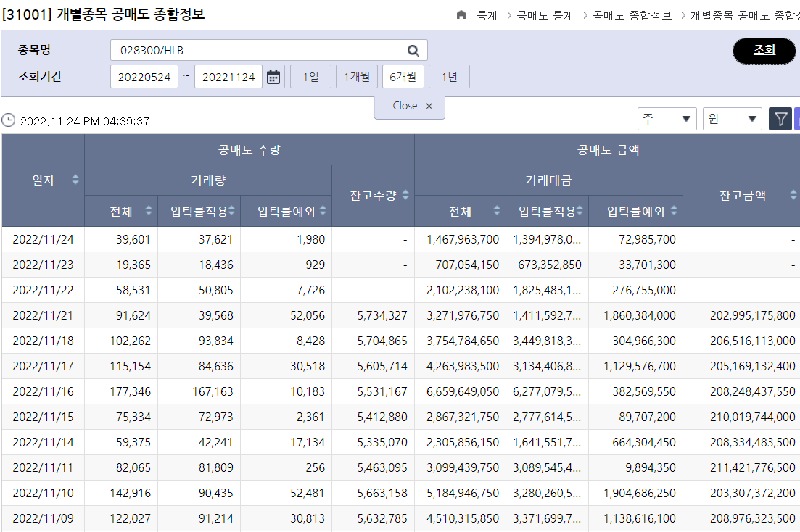Select date cell 2022/11/24
The height and width of the screenshot is (532, 800).
[x=43, y=239]
